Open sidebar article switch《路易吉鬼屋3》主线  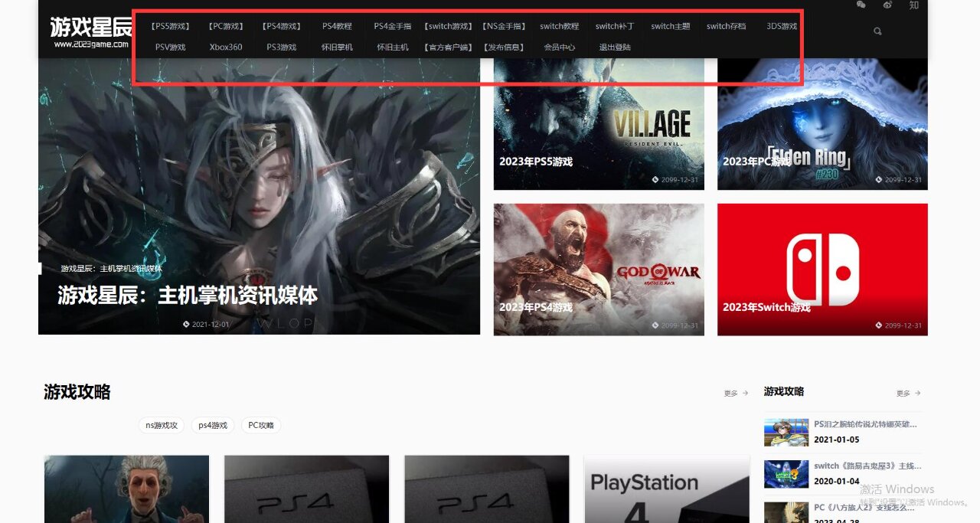[x=867, y=466]
